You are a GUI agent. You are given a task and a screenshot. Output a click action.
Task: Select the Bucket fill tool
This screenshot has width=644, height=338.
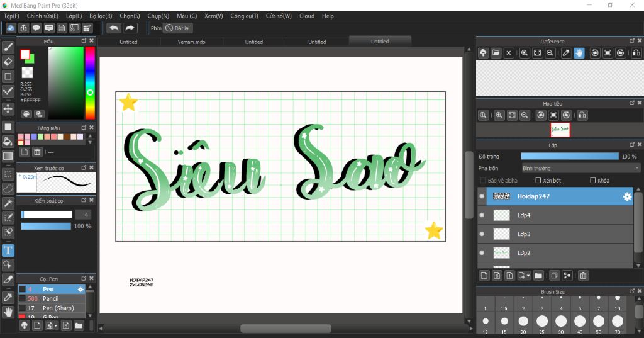click(x=8, y=142)
